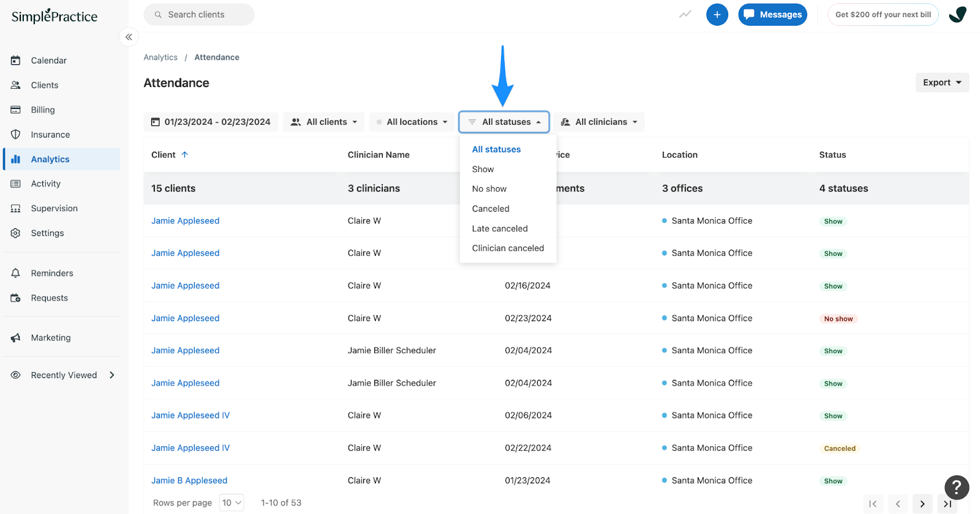This screenshot has width=980, height=514.
Task: Open Jamie Appleseed IV row with Canceled status
Action: 190,448
